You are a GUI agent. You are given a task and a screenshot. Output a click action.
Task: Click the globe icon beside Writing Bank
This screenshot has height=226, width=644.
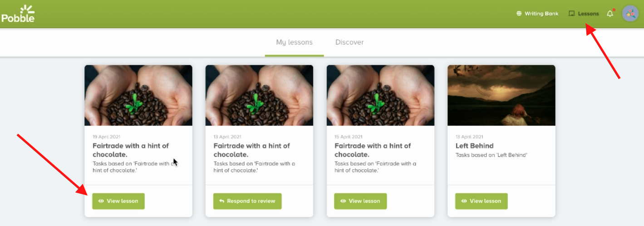519,14
